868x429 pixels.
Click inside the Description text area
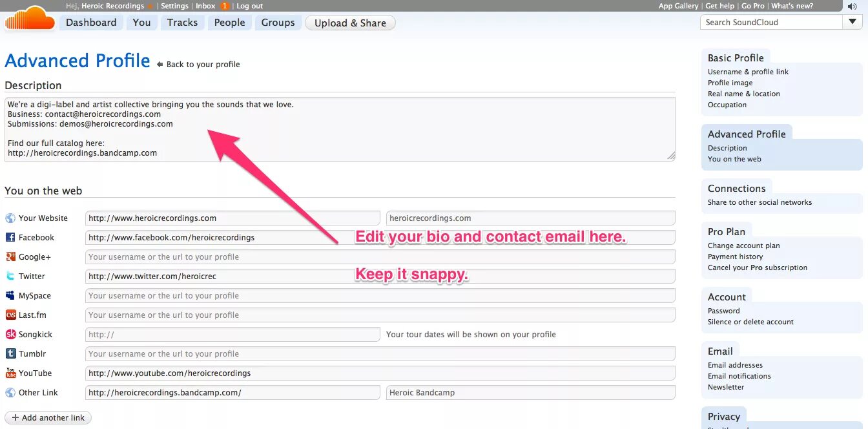(340, 129)
